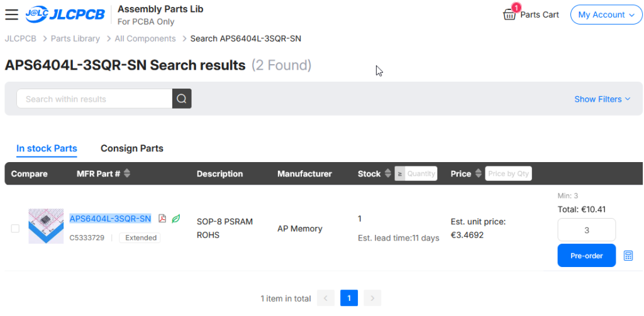644x316 pixels.
Task: Sort by MFR Part # arrows
Action: tap(127, 173)
